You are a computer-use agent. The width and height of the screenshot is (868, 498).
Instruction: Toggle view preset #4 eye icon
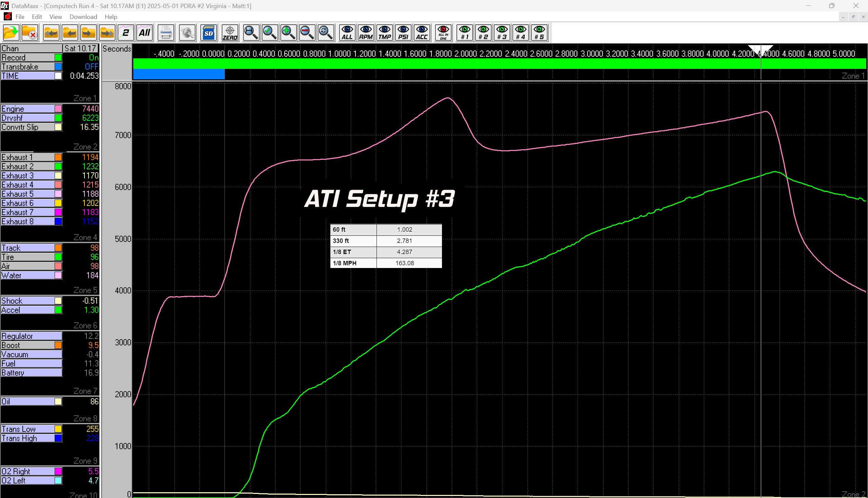pyautogui.click(x=521, y=33)
